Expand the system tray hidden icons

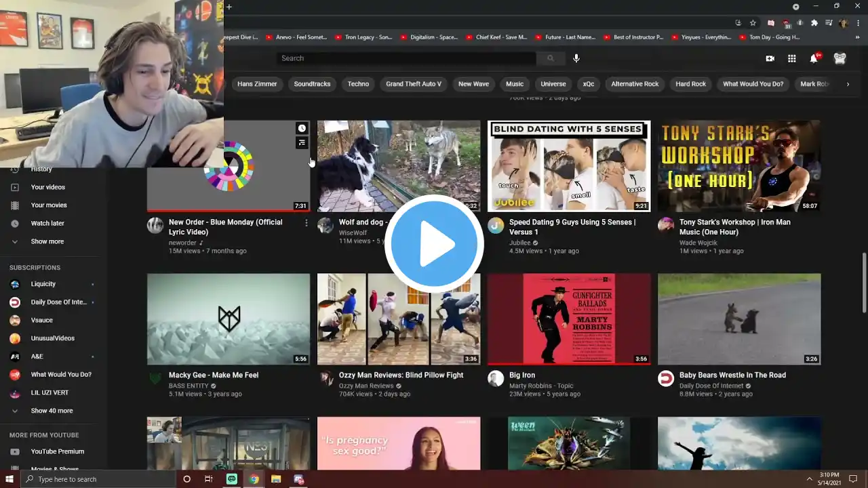810,479
